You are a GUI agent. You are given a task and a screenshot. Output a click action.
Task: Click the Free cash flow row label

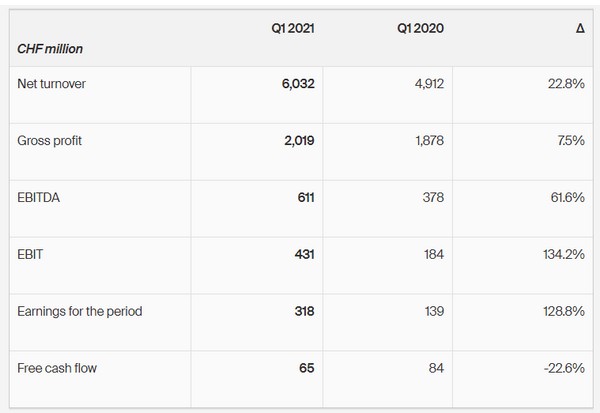[57, 368]
